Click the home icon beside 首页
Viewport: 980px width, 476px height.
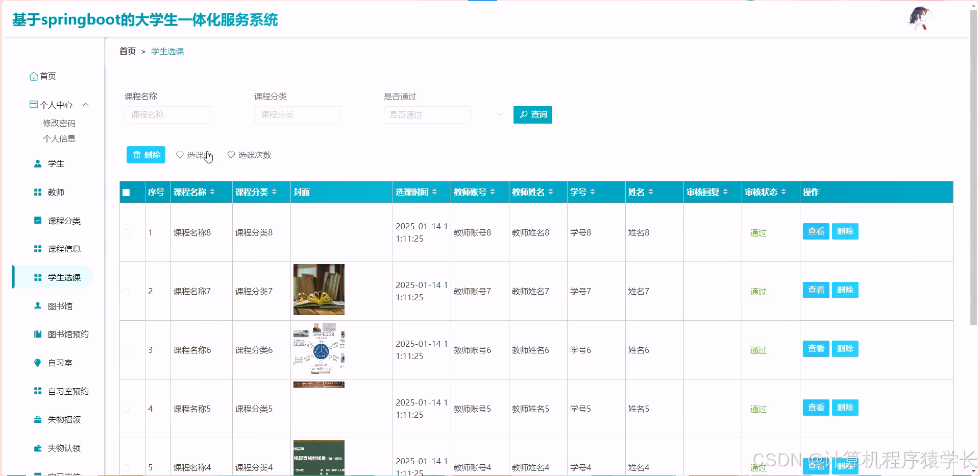34,76
